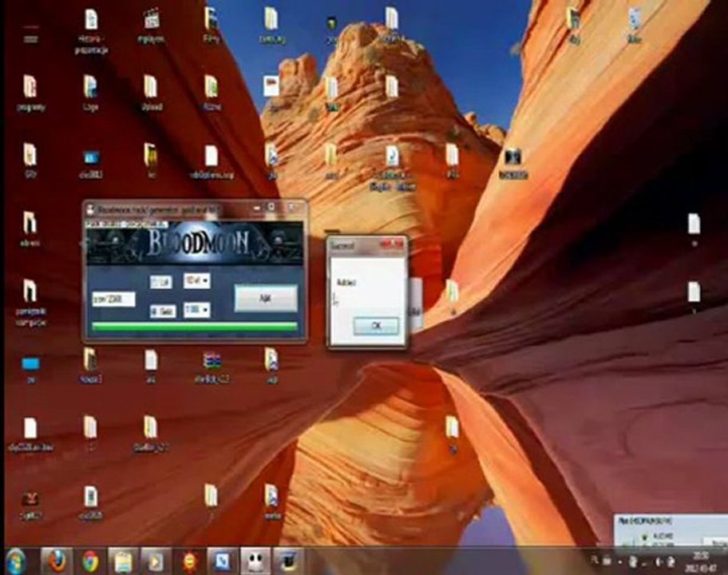Click the blue square taskbar icon
The height and width of the screenshot is (575, 728).
coord(223,561)
